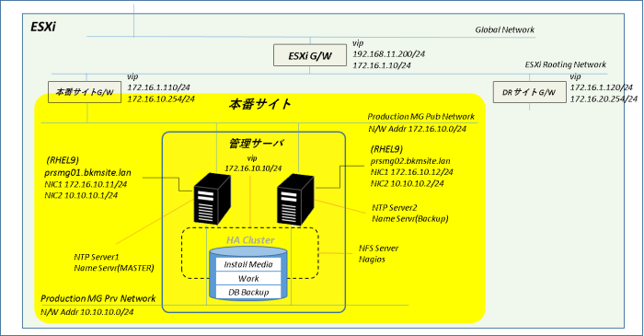Select the NTP Server1 label
This screenshot has height=336, width=644.
coord(97,257)
